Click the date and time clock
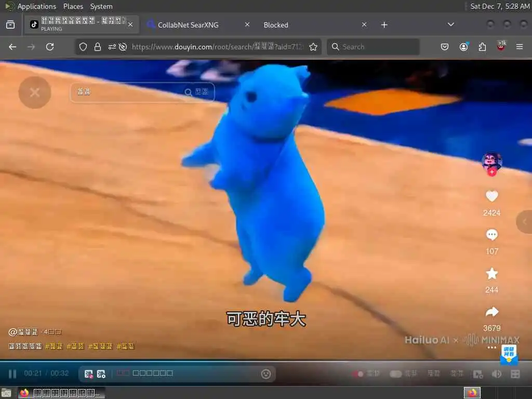This screenshot has width=532, height=399. click(x=500, y=6)
